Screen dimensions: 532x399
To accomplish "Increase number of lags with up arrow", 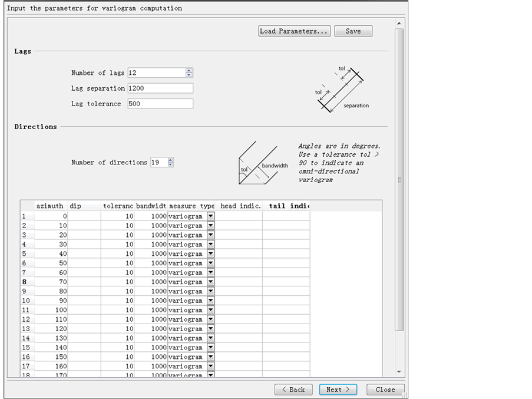I will [x=189, y=71].
